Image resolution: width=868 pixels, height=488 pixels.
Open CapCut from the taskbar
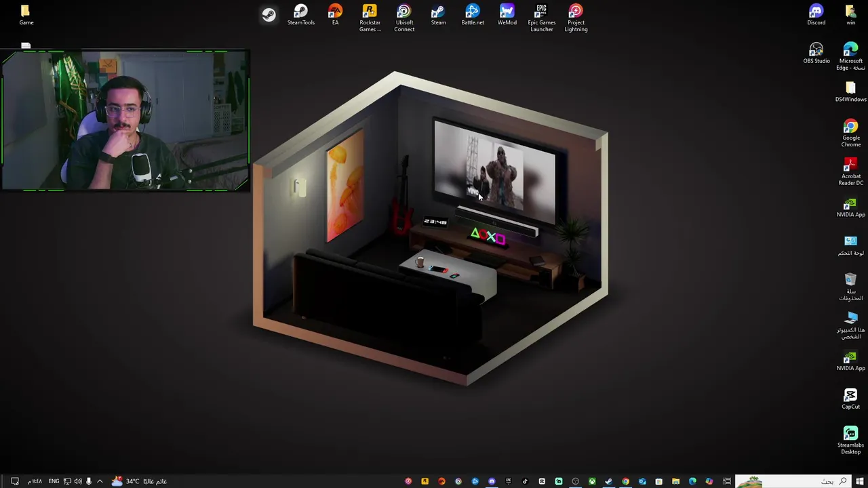[x=542, y=481]
